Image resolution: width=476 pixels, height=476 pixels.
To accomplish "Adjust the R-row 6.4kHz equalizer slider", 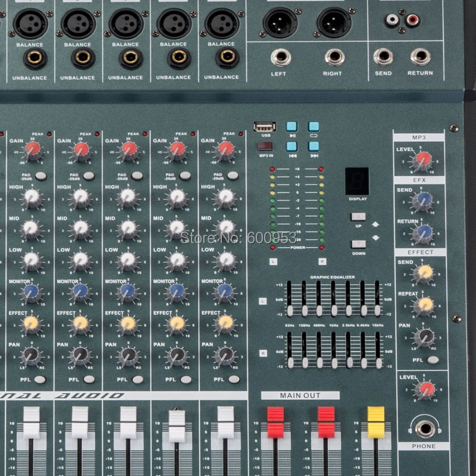I will [x=364, y=362].
